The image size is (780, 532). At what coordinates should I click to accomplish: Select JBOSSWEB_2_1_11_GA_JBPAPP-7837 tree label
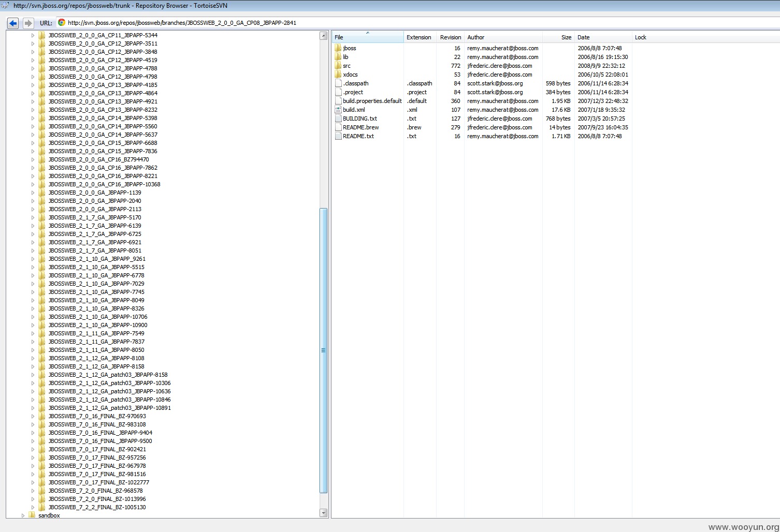[96, 342]
